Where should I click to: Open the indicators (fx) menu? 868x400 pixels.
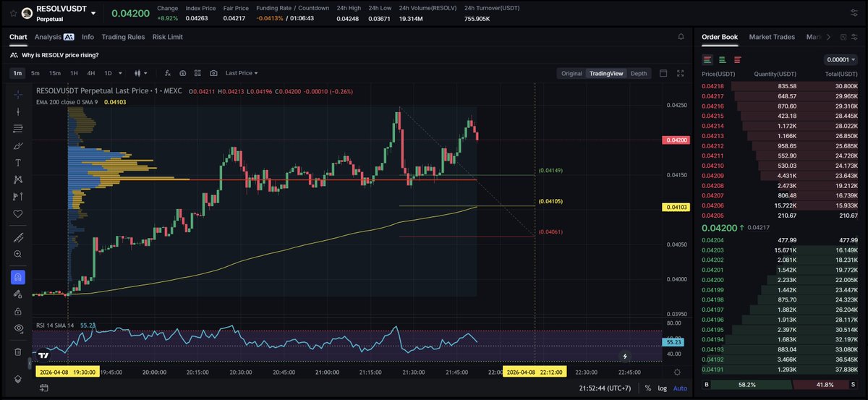pos(168,73)
